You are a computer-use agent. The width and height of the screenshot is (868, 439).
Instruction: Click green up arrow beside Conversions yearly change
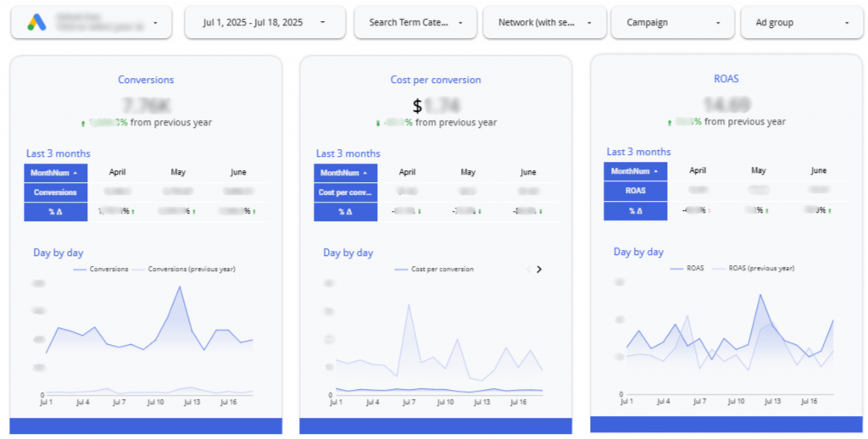tap(83, 123)
